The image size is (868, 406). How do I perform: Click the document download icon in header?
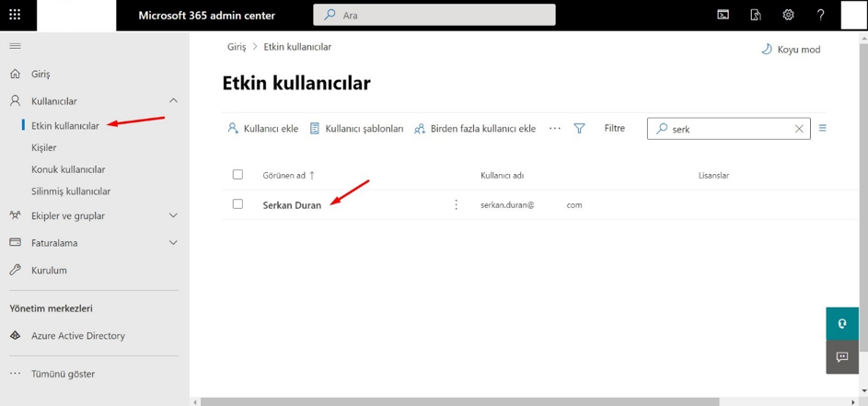click(x=756, y=15)
